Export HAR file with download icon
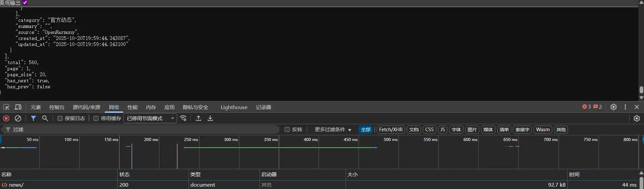This screenshot has width=644, height=189. tap(210, 119)
